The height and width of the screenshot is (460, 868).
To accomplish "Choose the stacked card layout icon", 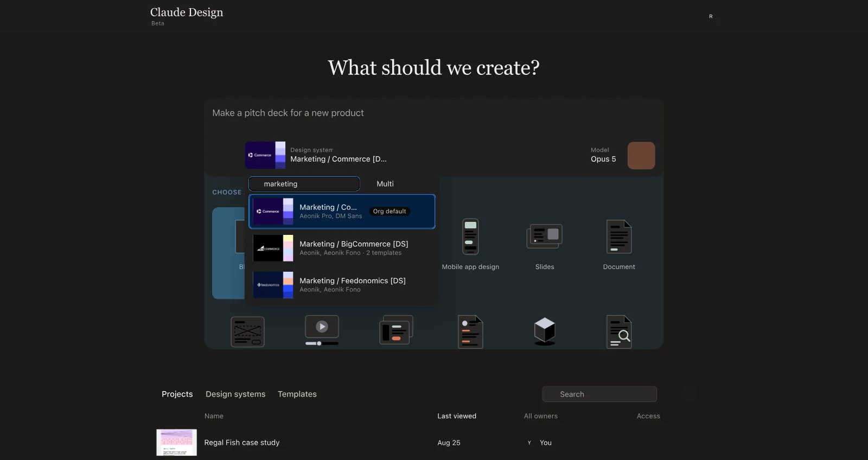I will (396, 330).
